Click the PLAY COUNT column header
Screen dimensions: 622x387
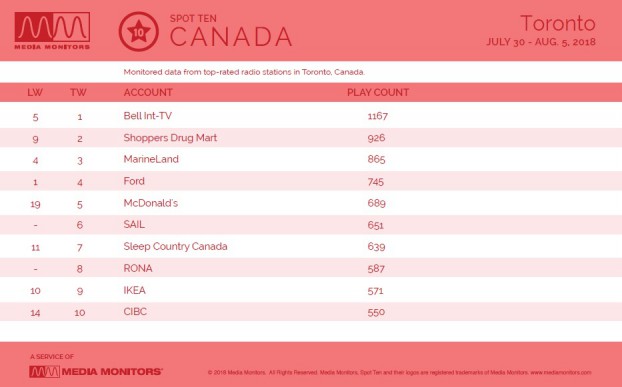pos(378,92)
